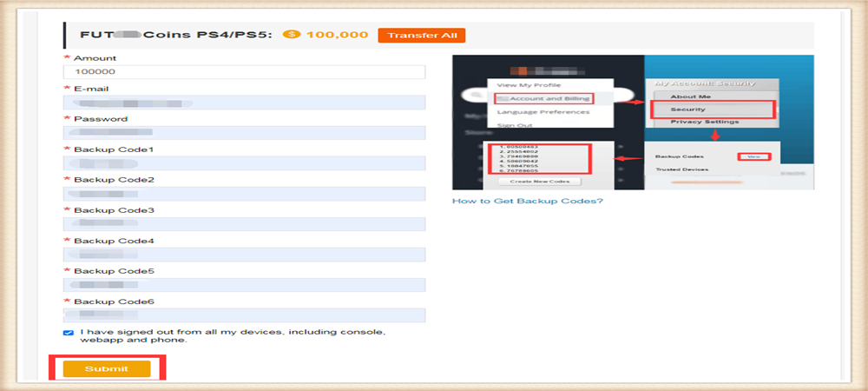Click the Backup Code6 input
Viewport: 868px width, 391px height.
244,315
